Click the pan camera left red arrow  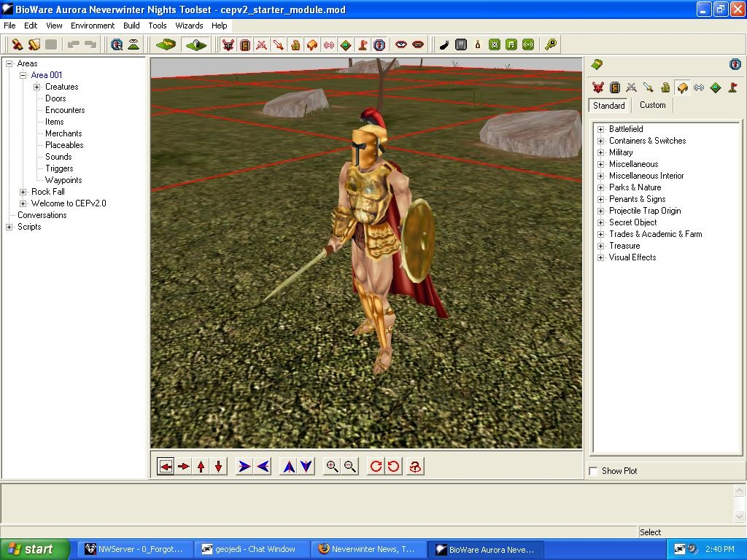coord(166,467)
